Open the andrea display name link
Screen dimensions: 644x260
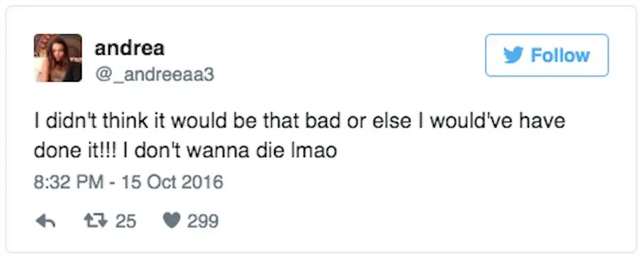[130, 49]
